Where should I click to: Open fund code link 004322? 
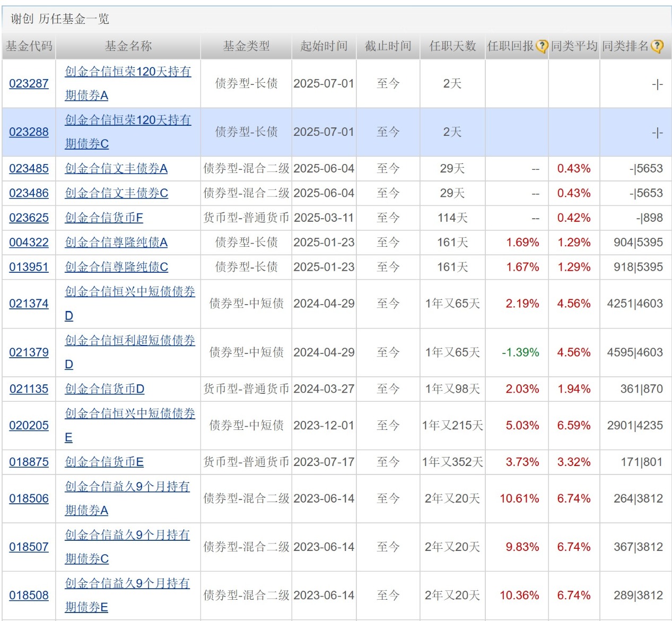point(29,243)
